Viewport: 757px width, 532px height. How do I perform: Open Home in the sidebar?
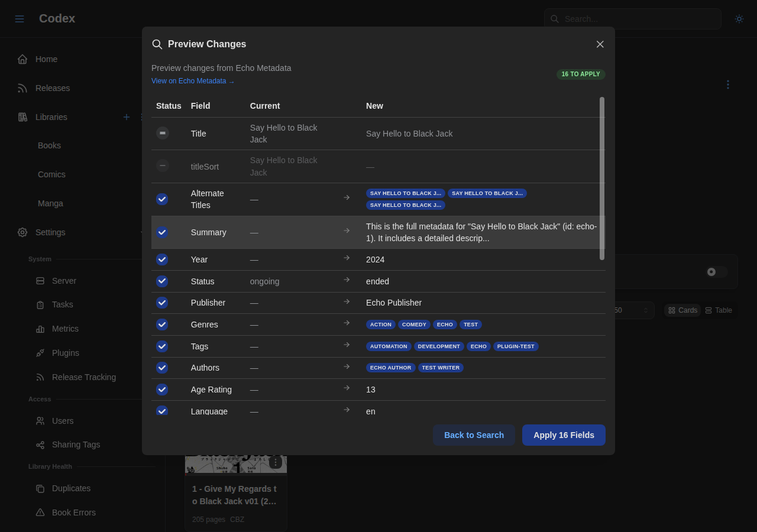(x=46, y=59)
